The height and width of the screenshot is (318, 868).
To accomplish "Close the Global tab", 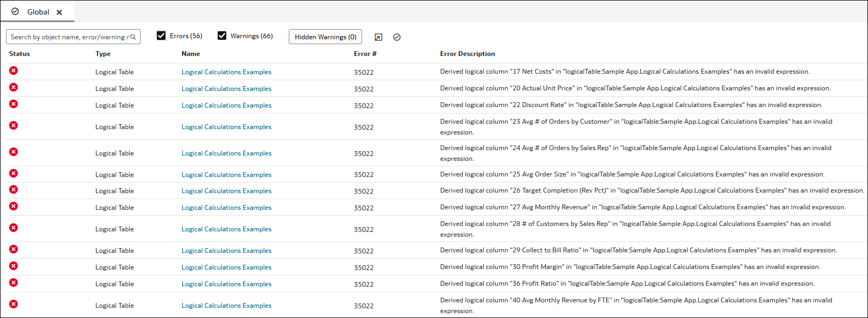I will [59, 12].
